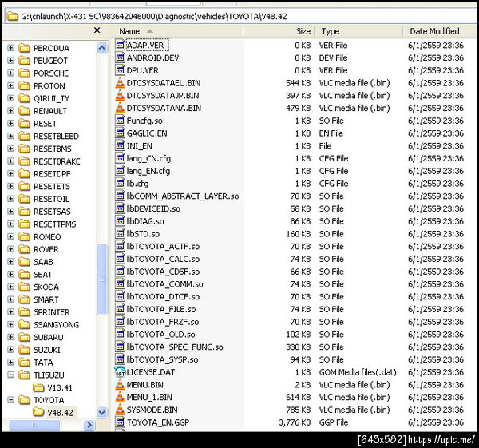
Task: Click the INI_EN file icon
Action: [x=121, y=145]
